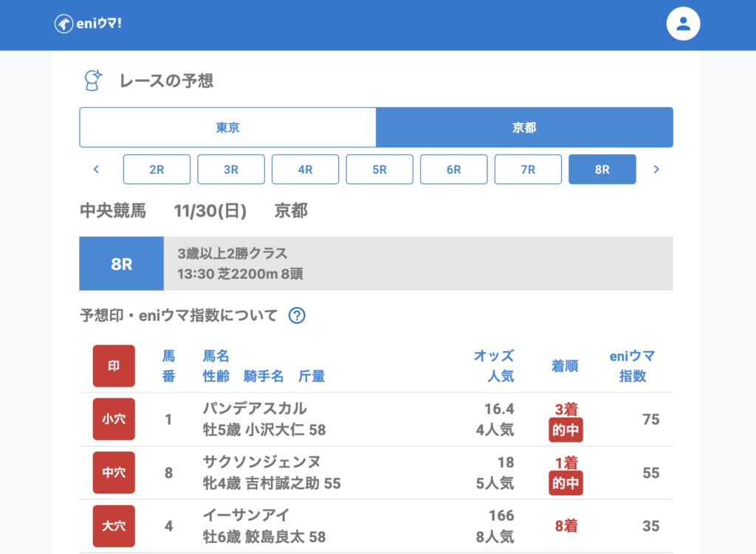Show more races with next chevron

point(656,170)
